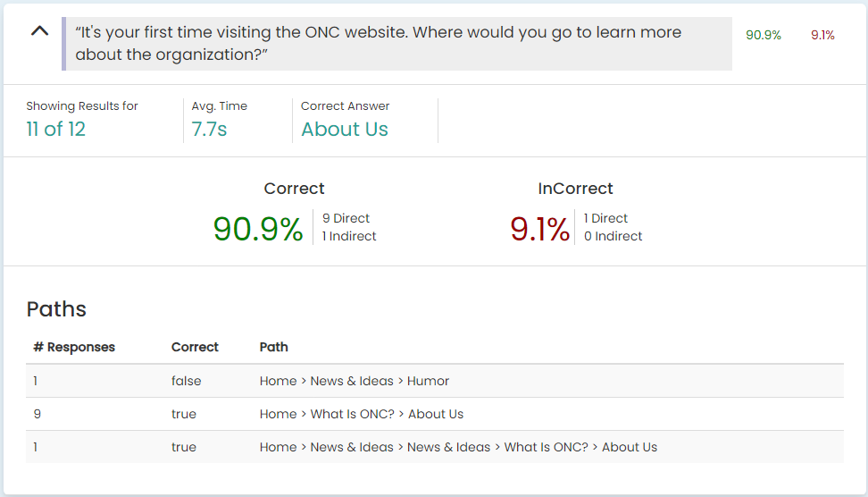868x497 pixels.
Task: Select the longest indirect About Us path row
Action: 435,447
